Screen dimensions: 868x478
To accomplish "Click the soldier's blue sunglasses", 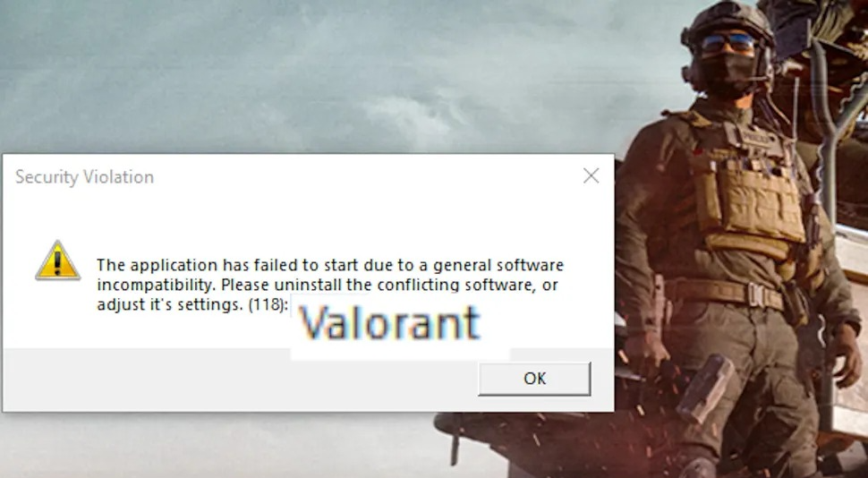I will click(728, 43).
